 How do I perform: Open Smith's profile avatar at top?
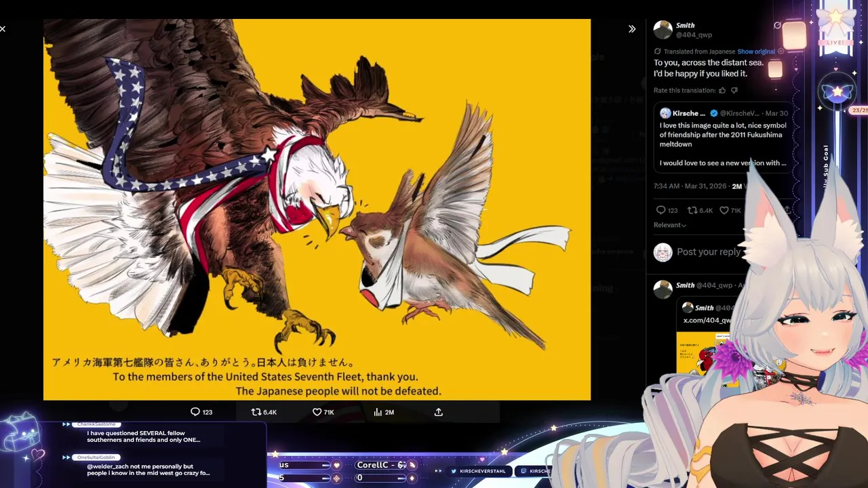[663, 30]
